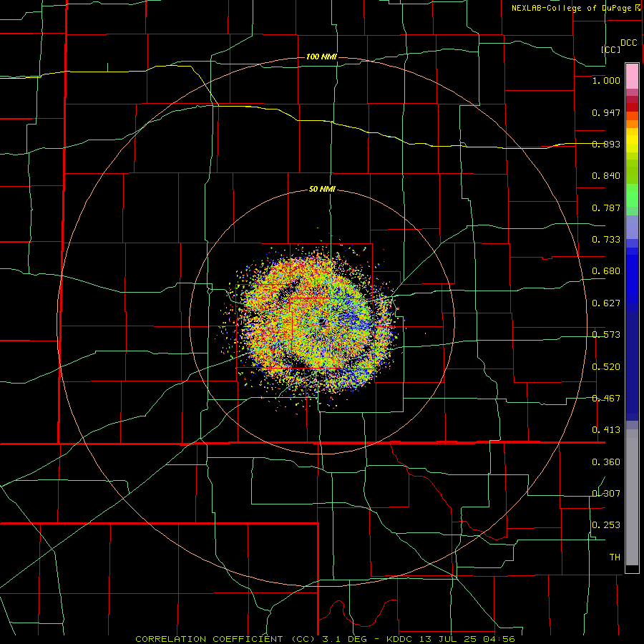Click the TH threshold label

(x=615, y=557)
